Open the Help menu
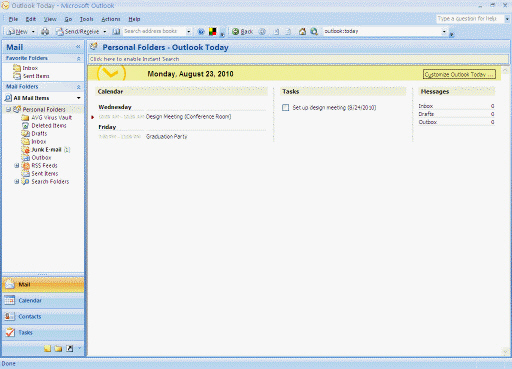This screenshot has width=512, height=369. click(x=134, y=19)
